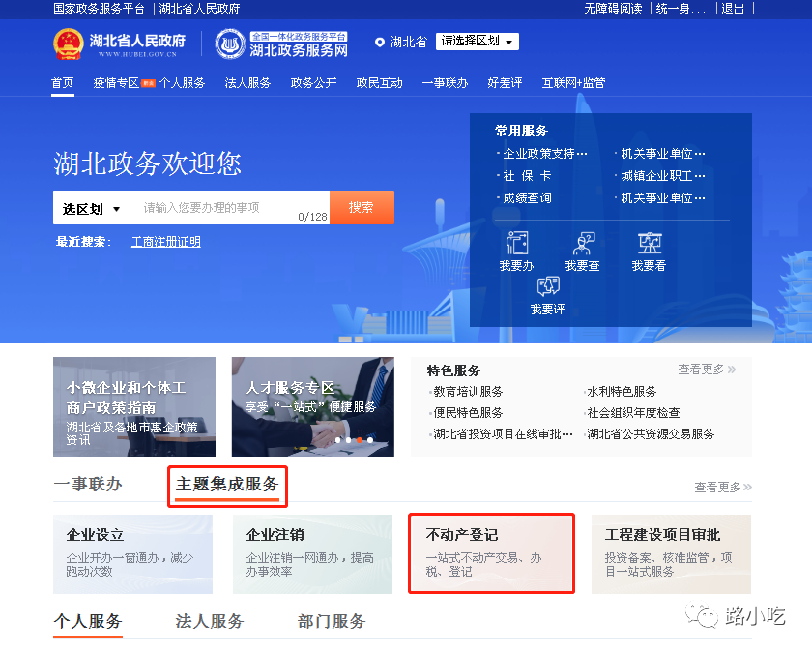Viewport: 812px width, 652px height.
Task: Click the 我要办 icon
Action: [x=516, y=243]
